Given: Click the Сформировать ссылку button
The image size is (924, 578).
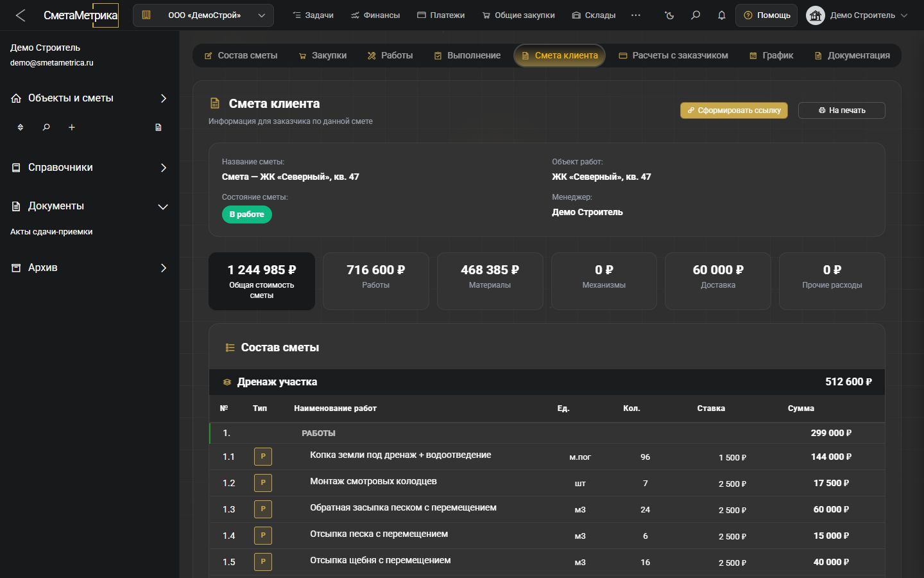Looking at the screenshot, I should 734,110.
